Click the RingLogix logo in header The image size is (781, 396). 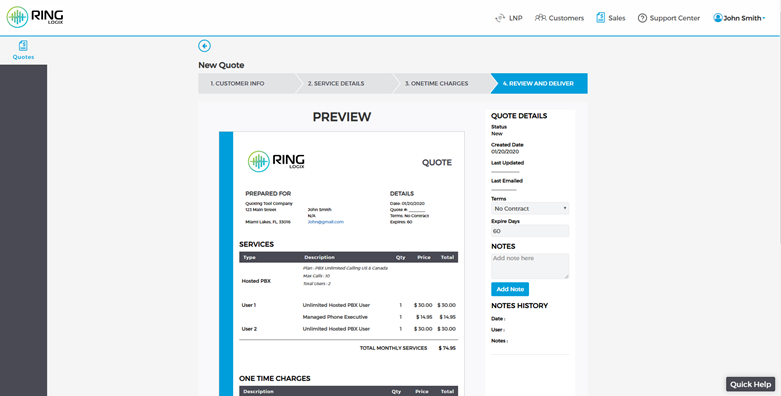click(35, 17)
